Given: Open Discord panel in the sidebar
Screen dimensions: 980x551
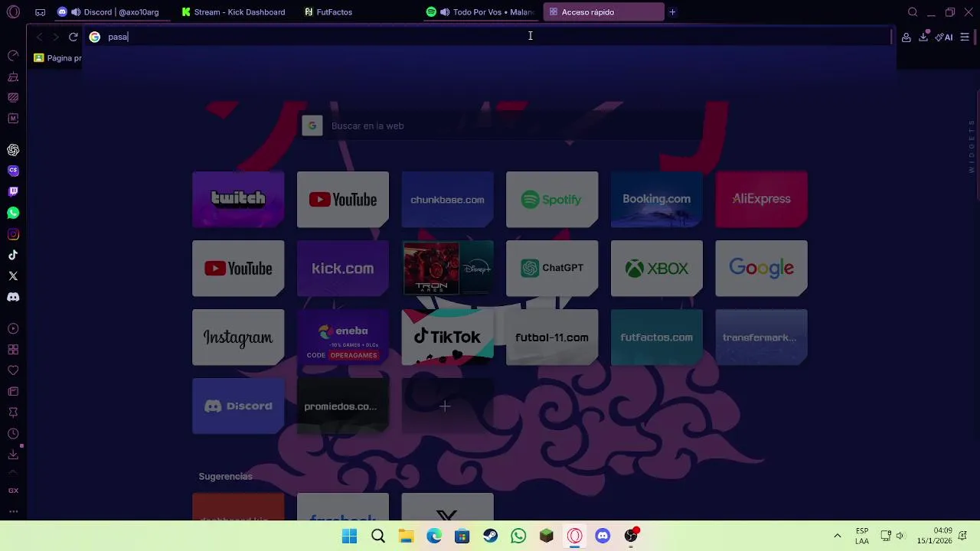Looking at the screenshot, I should (13, 297).
